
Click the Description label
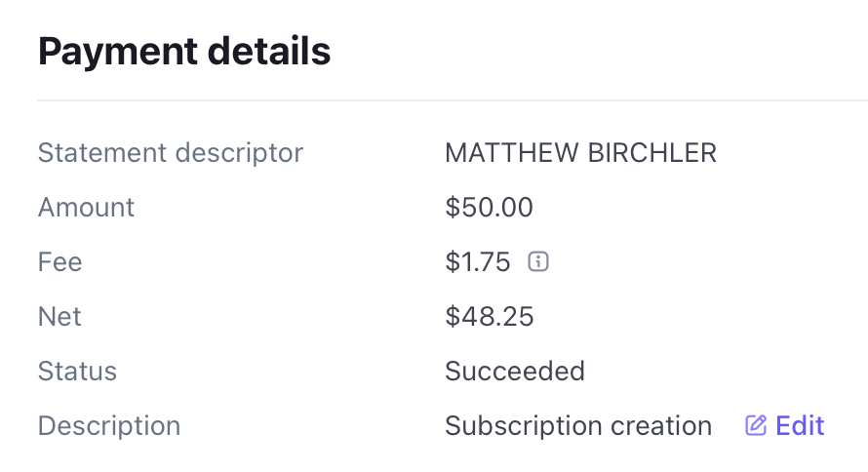tap(109, 426)
